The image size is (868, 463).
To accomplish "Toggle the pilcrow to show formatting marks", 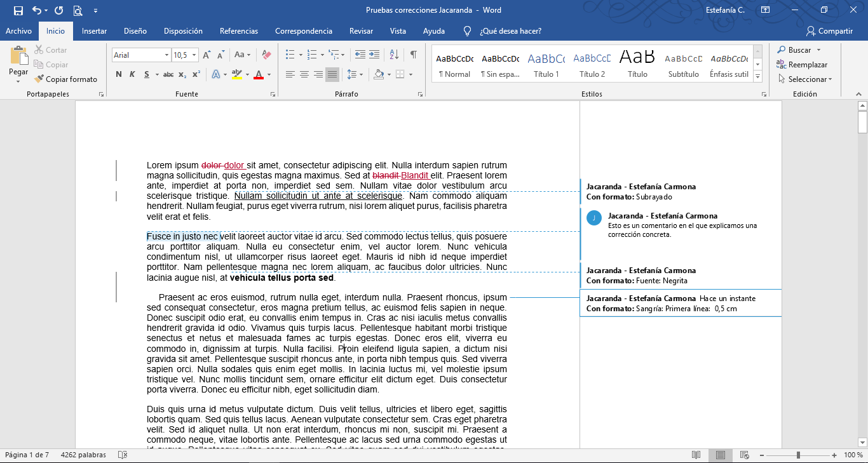I will tap(415, 55).
